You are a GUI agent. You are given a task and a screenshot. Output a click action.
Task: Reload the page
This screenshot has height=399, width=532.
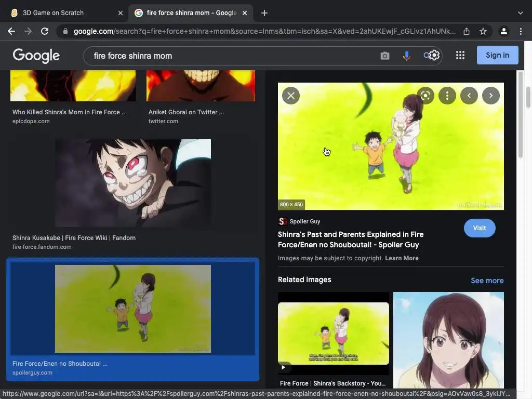pos(45,31)
